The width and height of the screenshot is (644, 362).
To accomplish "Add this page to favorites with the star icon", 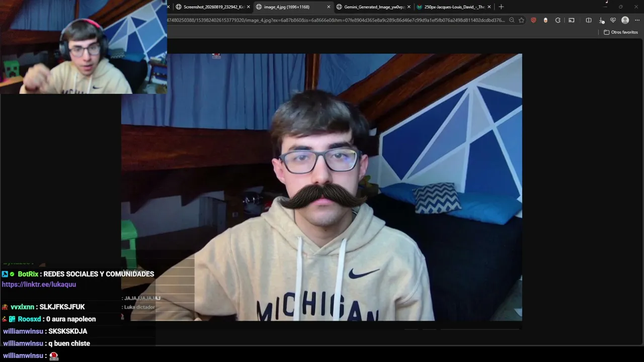I will point(522,20).
